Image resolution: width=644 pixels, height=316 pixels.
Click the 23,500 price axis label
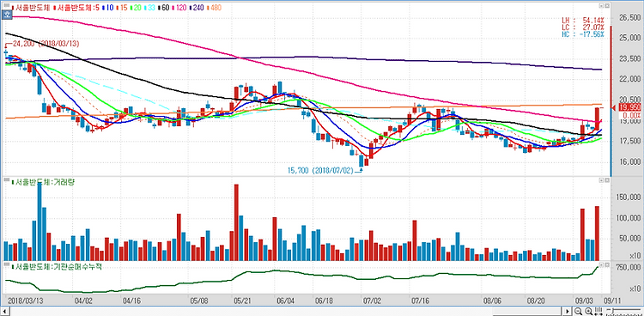pyautogui.click(x=630, y=58)
